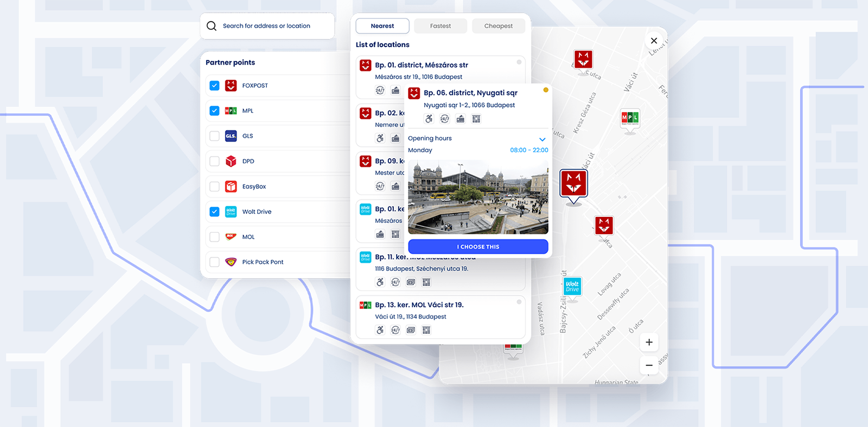Click wheelchair icon on Váci str 19. card

[x=380, y=330]
